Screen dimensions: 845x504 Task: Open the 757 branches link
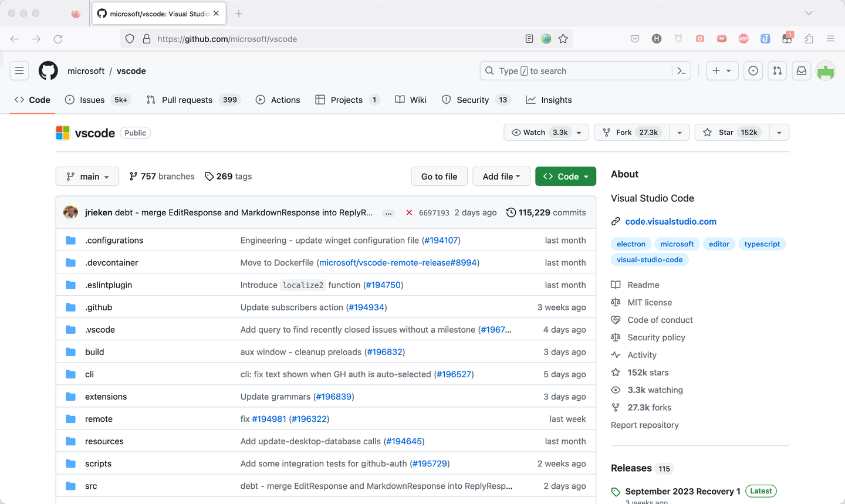tap(162, 177)
